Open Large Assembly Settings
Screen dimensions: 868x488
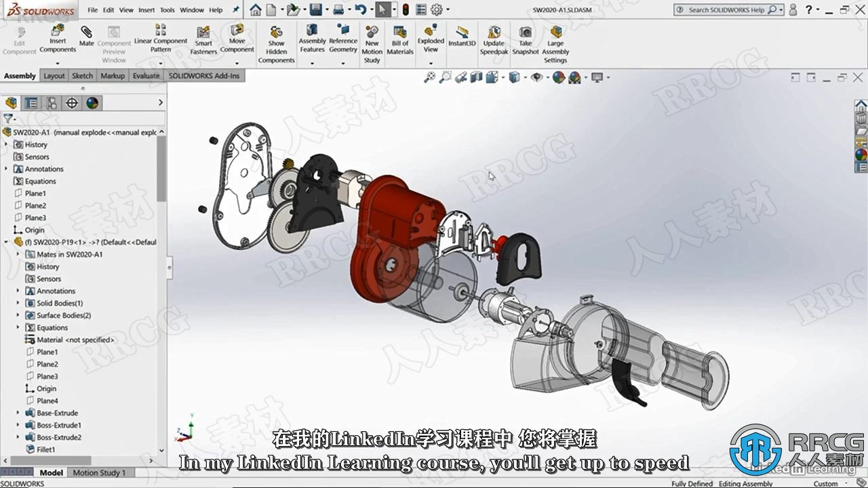tap(555, 45)
